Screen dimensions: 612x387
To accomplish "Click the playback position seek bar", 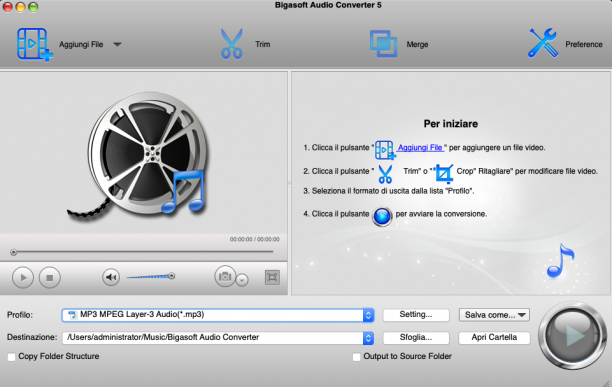I will click(143, 252).
